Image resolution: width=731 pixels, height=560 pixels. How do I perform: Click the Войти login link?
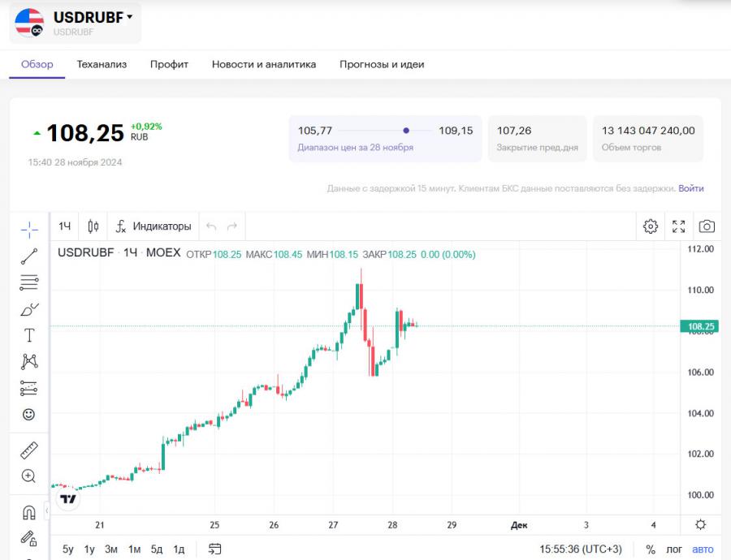point(691,188)
